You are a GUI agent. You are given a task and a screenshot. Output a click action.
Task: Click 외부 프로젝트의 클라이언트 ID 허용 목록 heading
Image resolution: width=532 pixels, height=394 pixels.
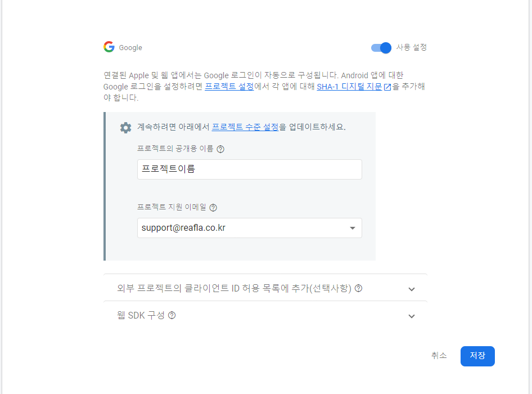(x=234, y=288)
